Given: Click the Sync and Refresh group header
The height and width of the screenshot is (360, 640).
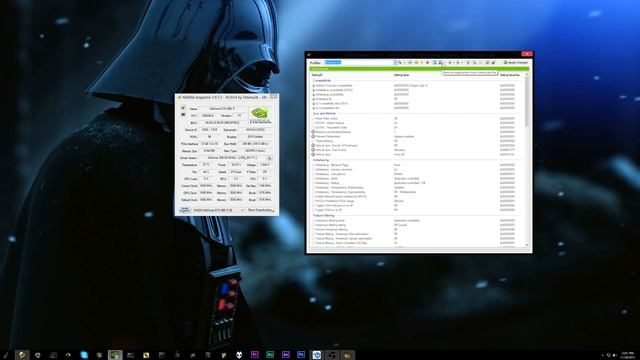Looking at the screenshot, I should (324, 113).
